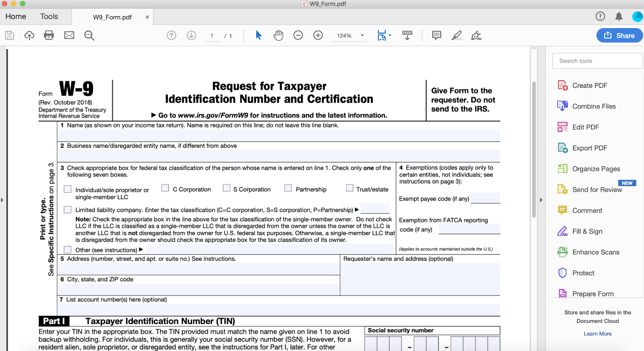Open the Learn More link

tap(597, 334)
